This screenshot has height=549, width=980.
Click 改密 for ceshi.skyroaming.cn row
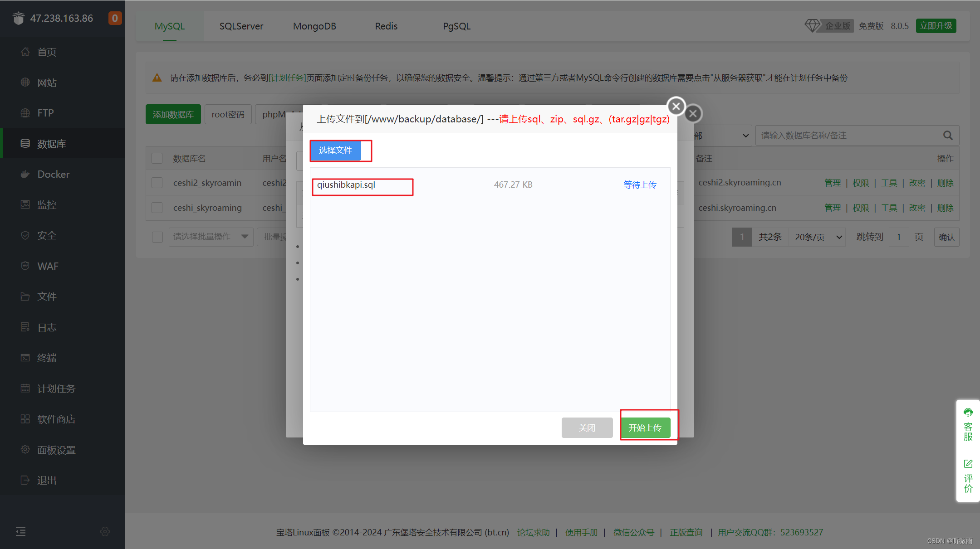pyautogui.click(x=917, y=208)
